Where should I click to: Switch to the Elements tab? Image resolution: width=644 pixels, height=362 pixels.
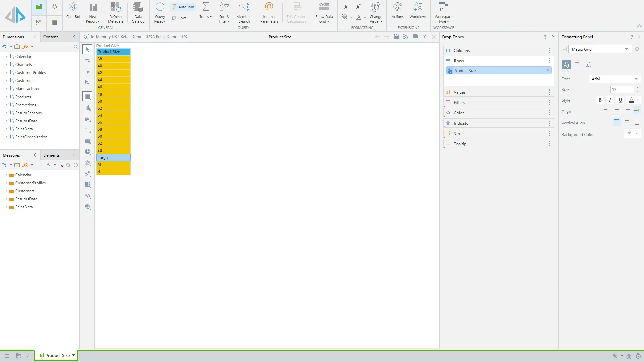coord(51,155)
